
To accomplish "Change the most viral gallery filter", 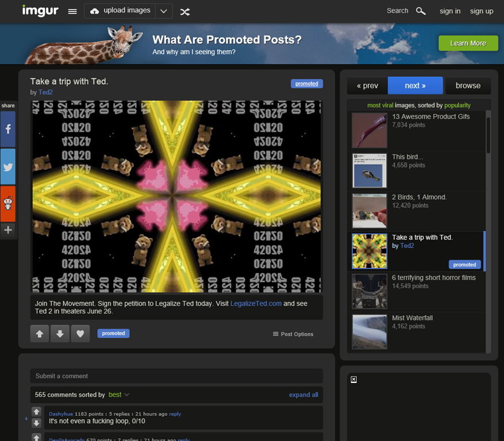I will tap(380, 105).
